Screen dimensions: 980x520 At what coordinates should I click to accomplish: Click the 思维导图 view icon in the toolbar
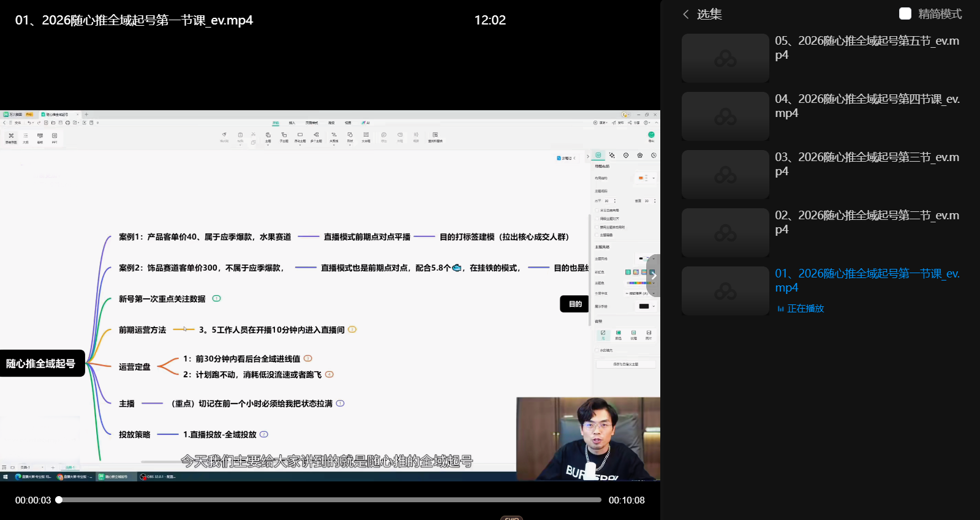click(11, 137)
